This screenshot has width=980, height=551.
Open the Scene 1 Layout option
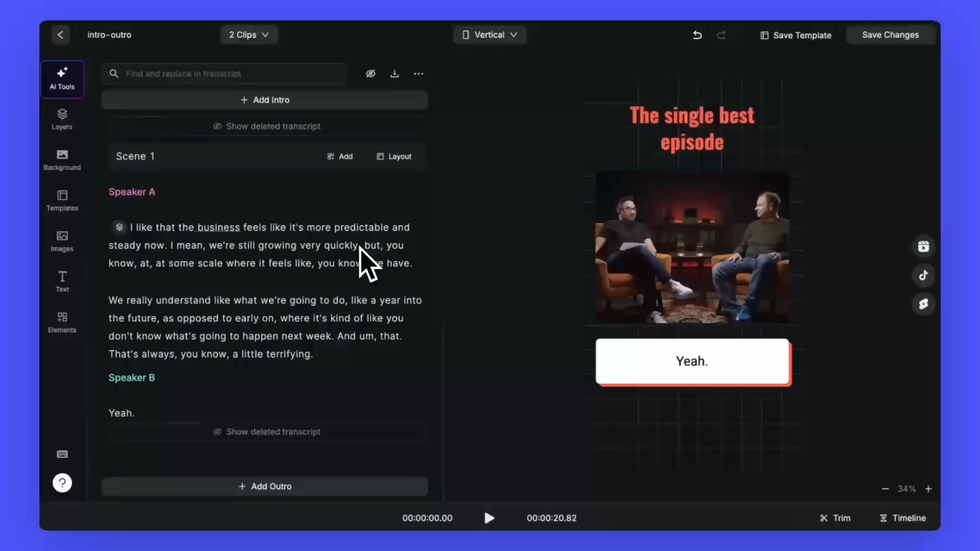tap(394, 157)
